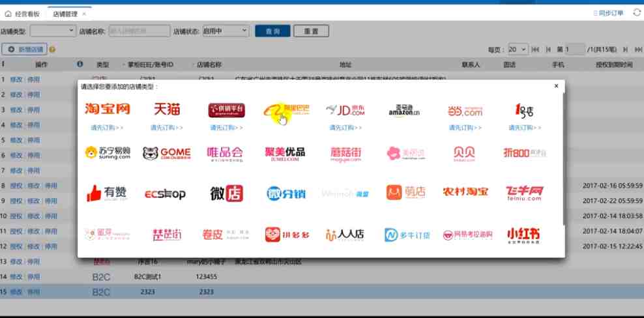Click 同步订单 in the top bar
This screenshot has height=318, width=644.
tap(608, 13)
